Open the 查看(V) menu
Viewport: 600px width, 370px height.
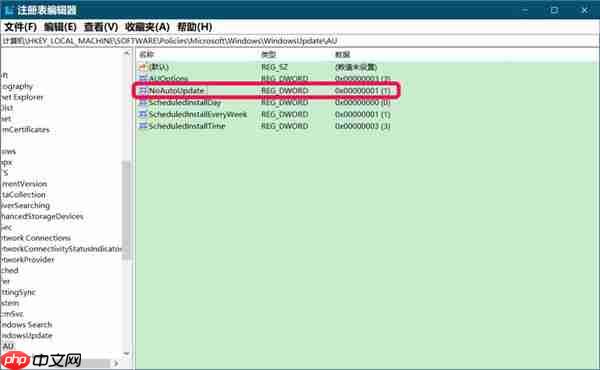point(101,27)
